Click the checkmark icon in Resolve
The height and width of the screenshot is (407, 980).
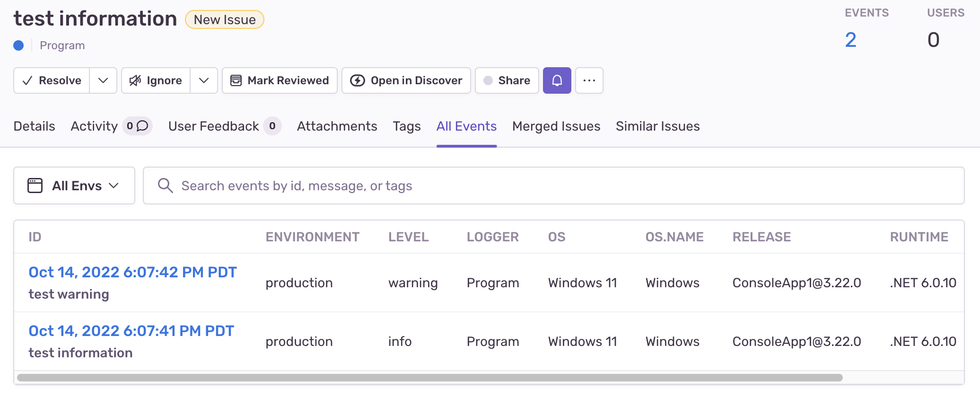(x=27, y=80)
